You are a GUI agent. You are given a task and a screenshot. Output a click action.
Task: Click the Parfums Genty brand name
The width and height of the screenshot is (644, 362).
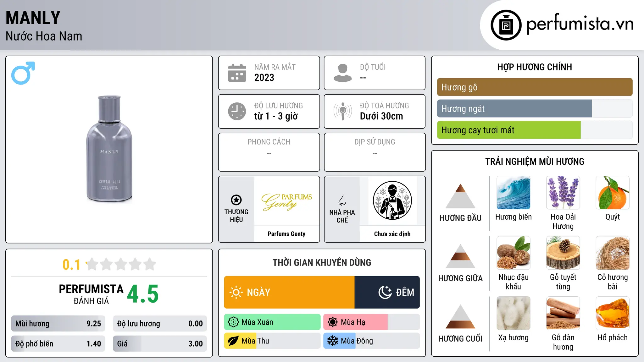286,234
